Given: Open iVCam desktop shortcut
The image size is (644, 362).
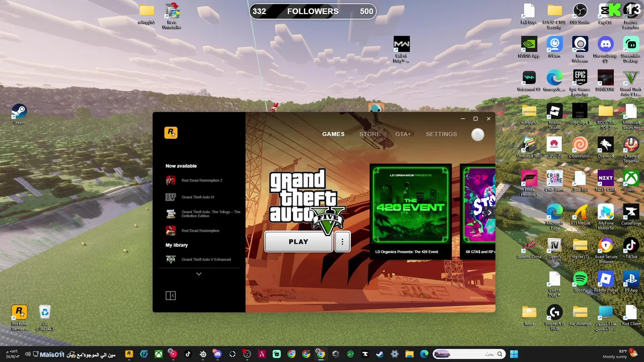Looking at the screenshot, I should point(554,48).
